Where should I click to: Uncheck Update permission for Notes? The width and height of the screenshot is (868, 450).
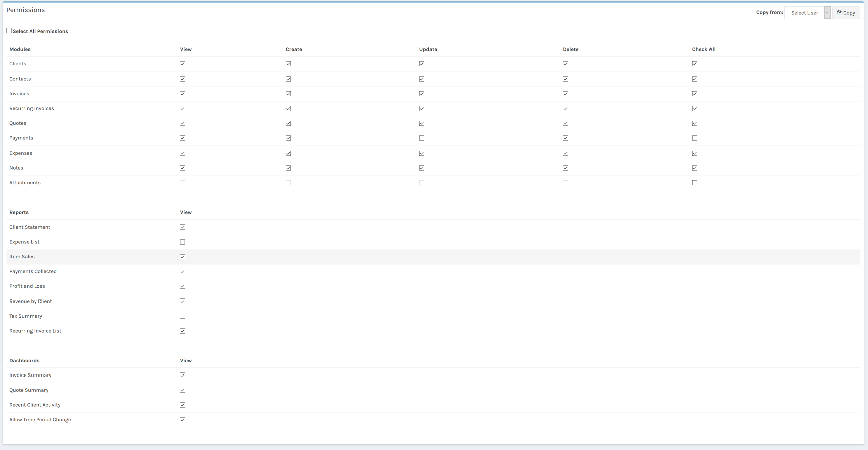point(422,168)
